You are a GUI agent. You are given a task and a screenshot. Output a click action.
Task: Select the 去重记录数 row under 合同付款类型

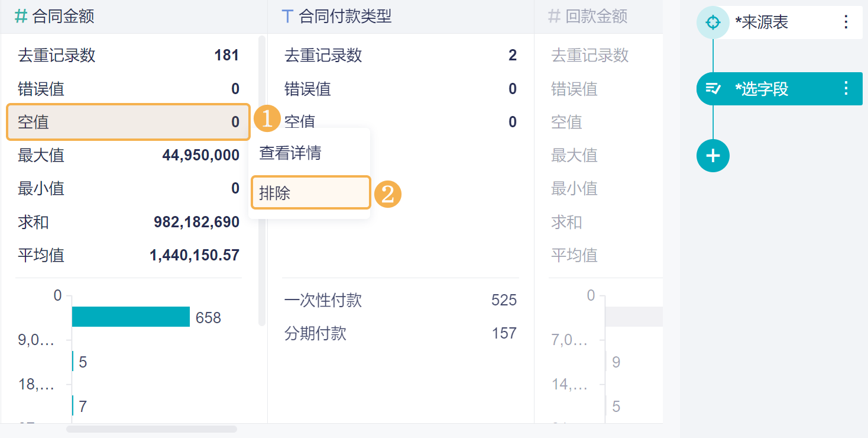click(400, 56)
